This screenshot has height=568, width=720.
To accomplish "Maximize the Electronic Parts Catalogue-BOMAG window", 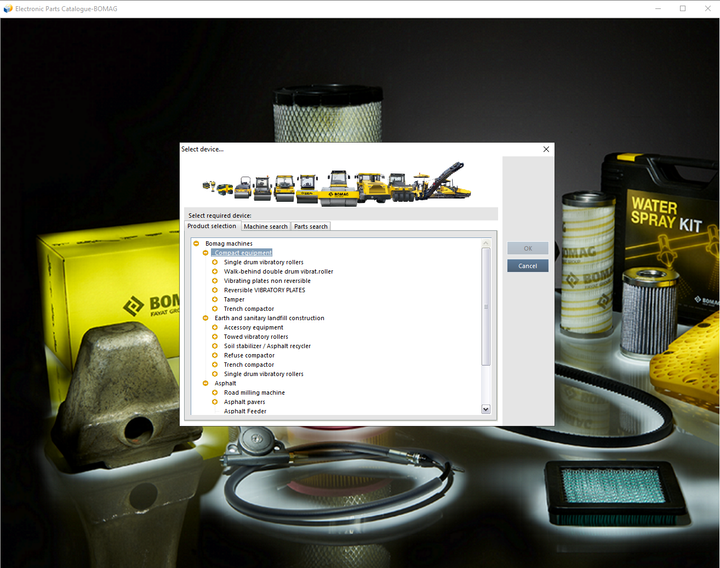I will [x=683, y=8].
